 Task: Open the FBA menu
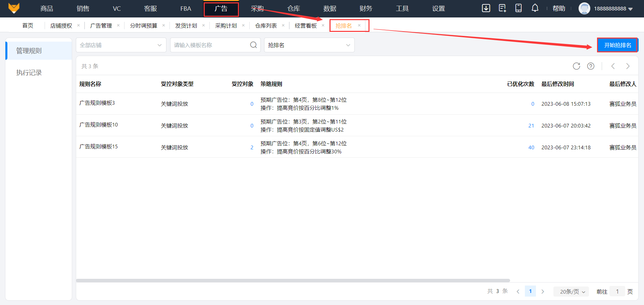pos(186,8)
